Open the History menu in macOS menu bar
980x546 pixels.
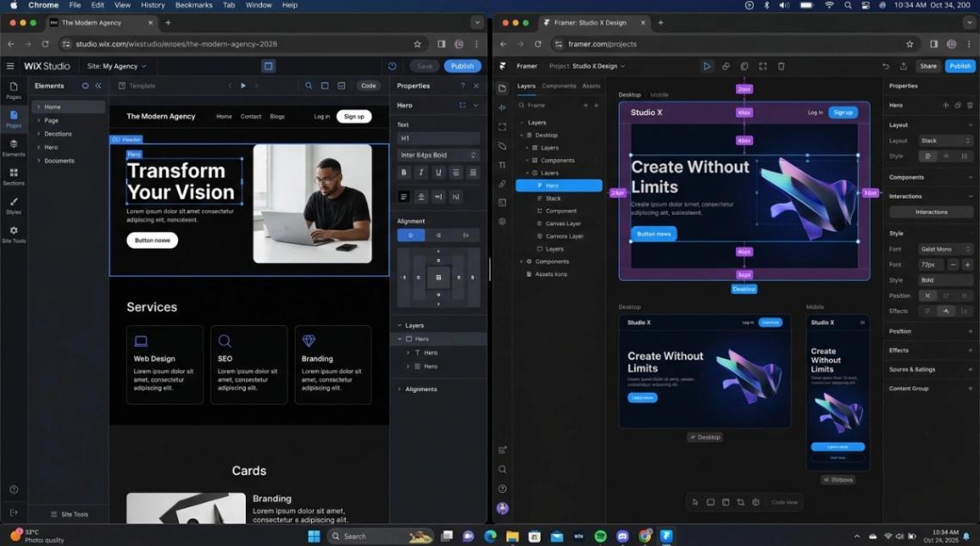click(x=152, y=5)
